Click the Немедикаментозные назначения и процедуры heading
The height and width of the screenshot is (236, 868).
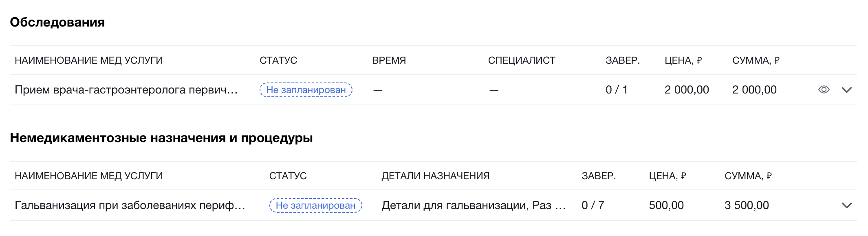tap(161, 138)
